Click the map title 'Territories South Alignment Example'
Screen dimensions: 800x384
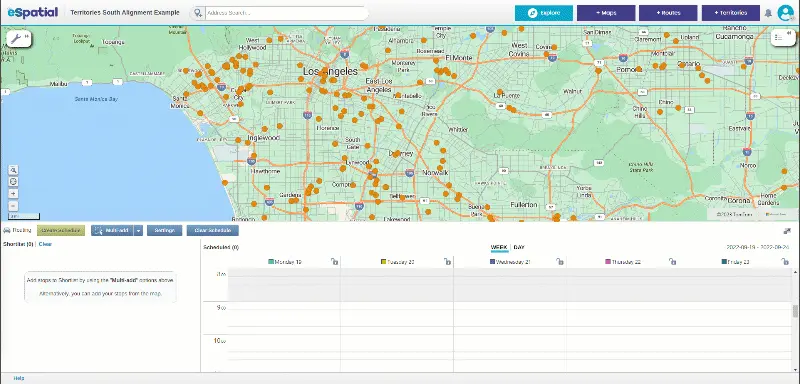125,13
